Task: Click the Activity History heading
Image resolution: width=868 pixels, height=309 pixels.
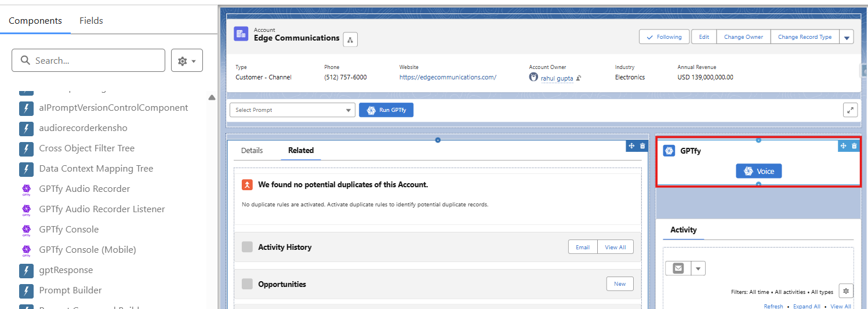Action: [x=285, y=247]
